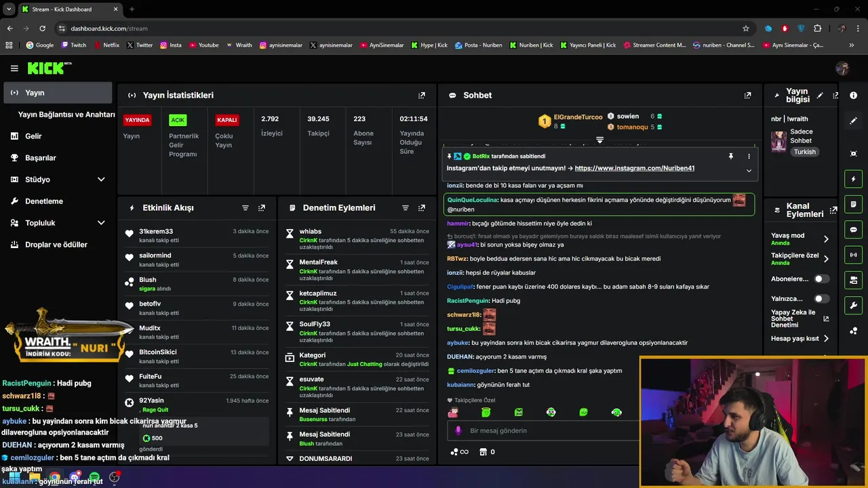Click the stream category thumbnail in Yayın bilgisi

[x=778, y=141]
